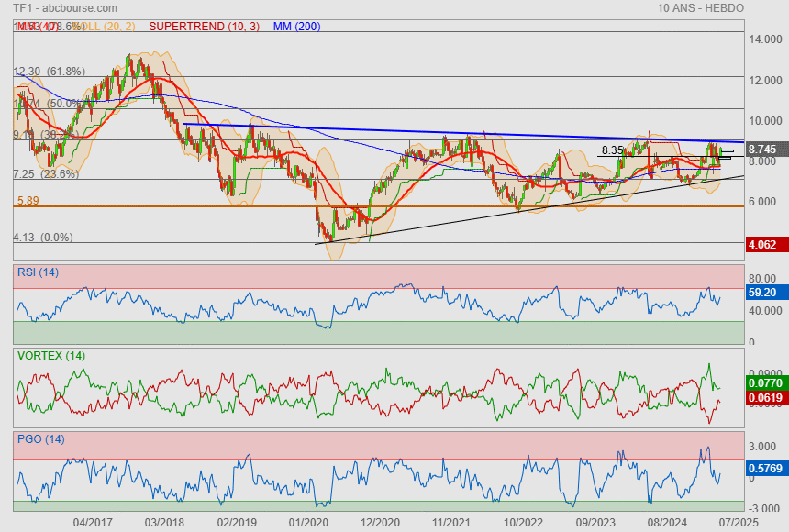This screenshot has height=532, width=789.
Task: Click the PGO (14) indicator label
Action: (x=40, y=439)
